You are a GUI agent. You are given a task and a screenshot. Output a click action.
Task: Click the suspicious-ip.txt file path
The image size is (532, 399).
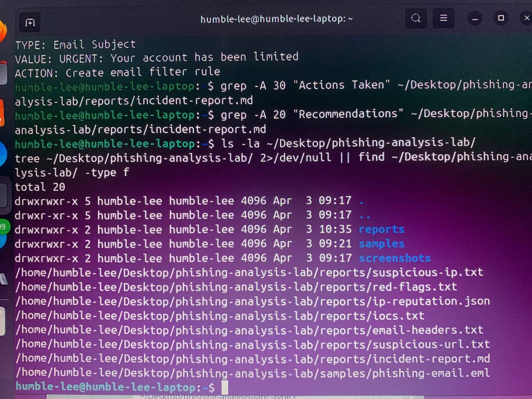249,272
